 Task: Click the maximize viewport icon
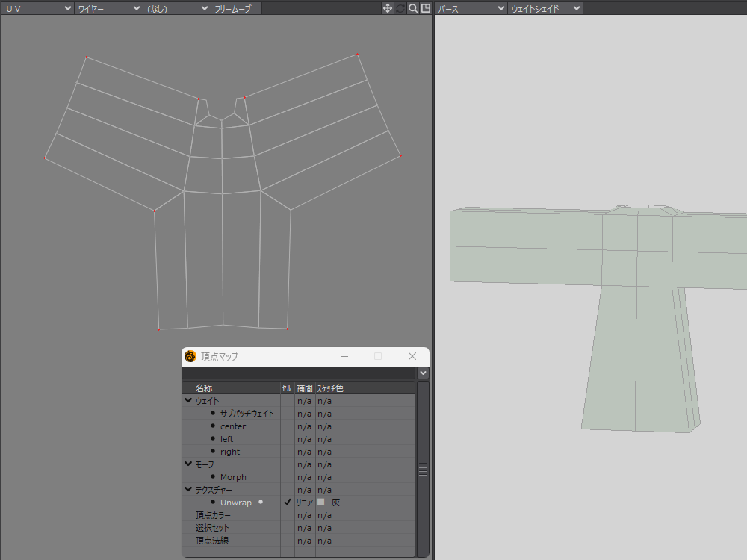point(426,8)
